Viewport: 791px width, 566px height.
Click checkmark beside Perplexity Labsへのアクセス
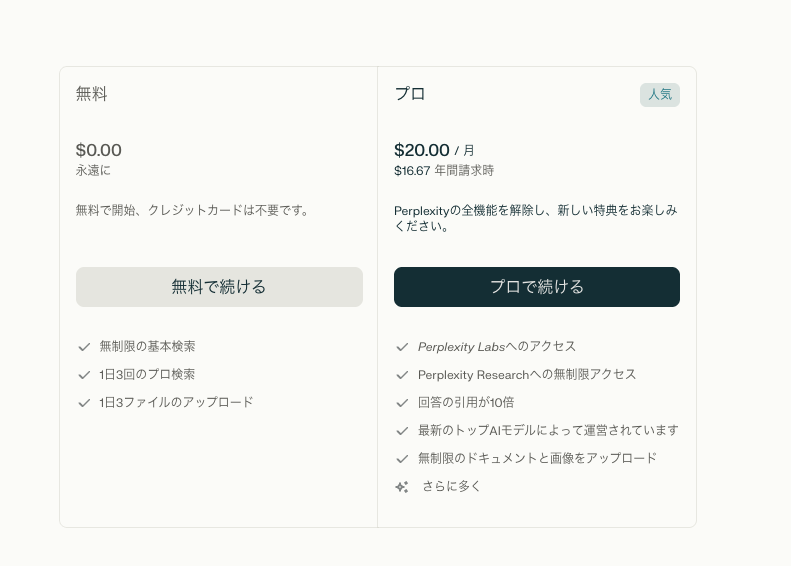(x=402, y=347)
